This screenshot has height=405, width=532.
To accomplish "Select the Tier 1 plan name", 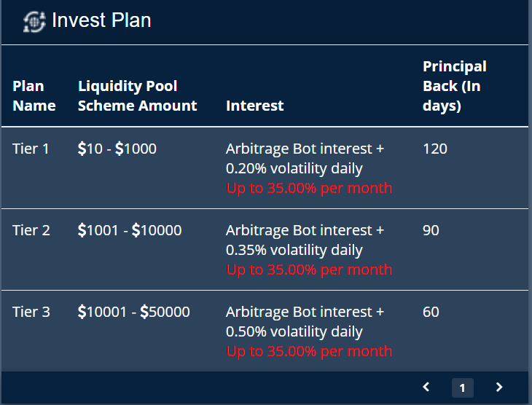I will coord(31,149).
